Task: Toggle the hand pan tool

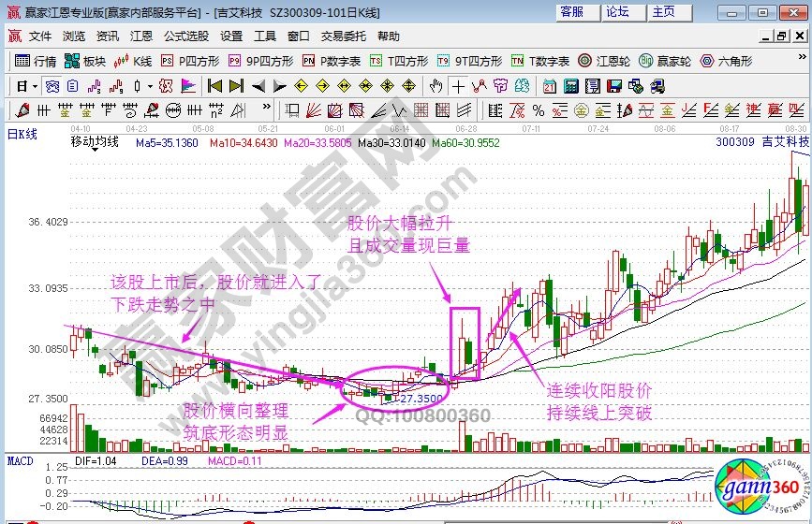Action: (436, 85)
